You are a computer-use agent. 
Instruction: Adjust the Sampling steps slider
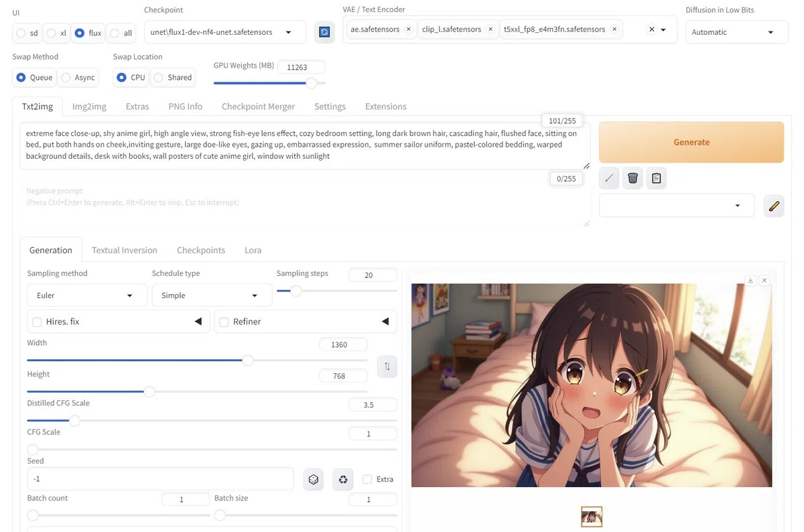337,291
